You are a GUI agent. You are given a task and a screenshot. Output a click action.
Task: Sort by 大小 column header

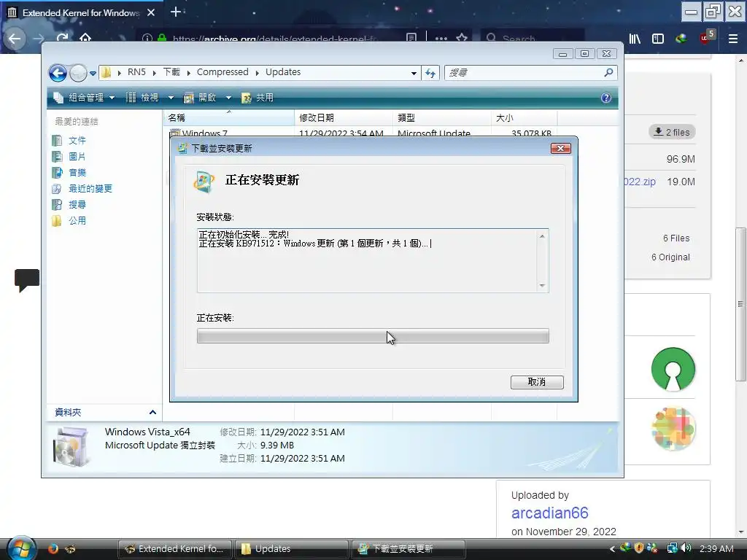524,117
